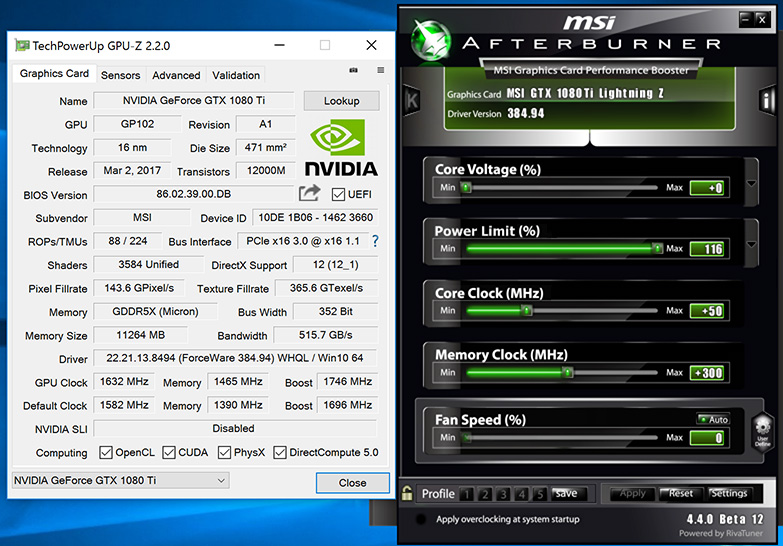Click the Afterburner version 4.4.0 Beta 12 text
Viewport: 783px width, 546px height.
[x=725, y=519]
